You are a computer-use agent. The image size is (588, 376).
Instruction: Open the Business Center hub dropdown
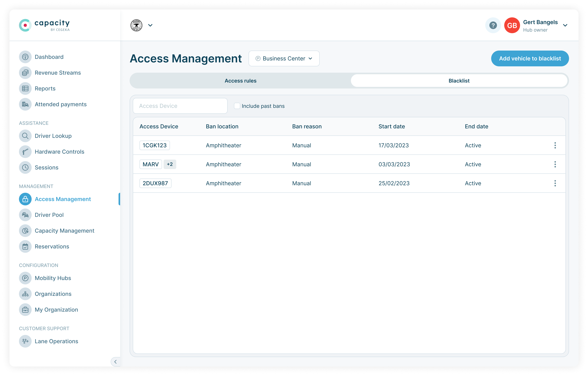(284, 58)
